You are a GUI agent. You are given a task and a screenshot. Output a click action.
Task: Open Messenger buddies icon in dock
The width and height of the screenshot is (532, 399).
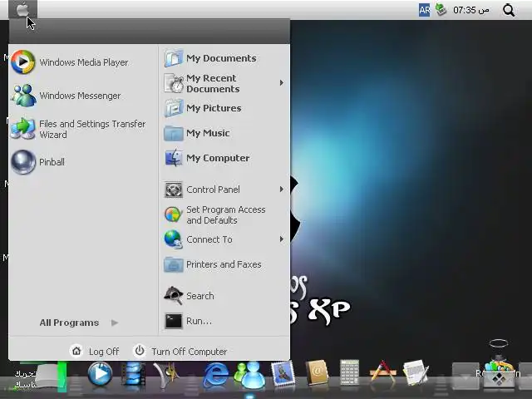tap(249, 375)
